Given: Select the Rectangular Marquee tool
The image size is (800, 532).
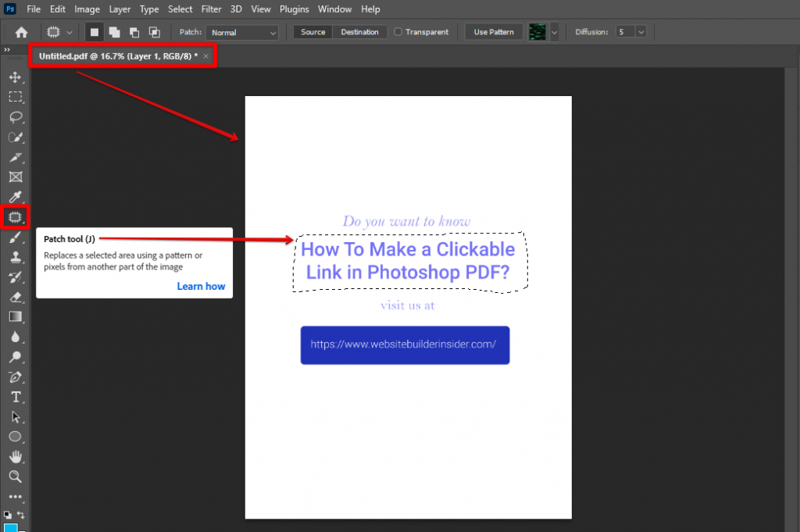Looking at the screenshot, I should click(16, 97).
